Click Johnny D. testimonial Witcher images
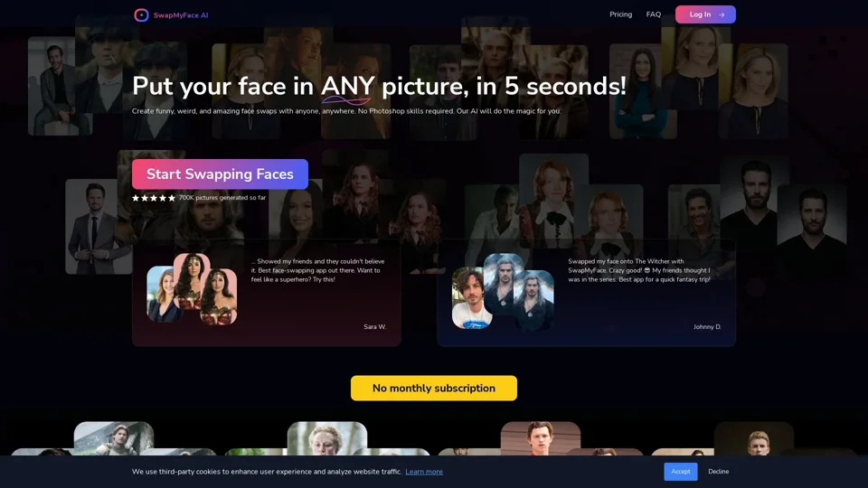 tap(503, 292)
